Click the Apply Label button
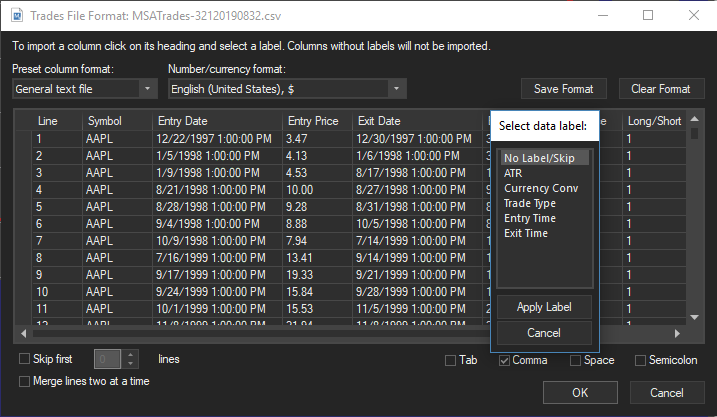The width and height of the screenshot is (717, 417). coord(544,307)
